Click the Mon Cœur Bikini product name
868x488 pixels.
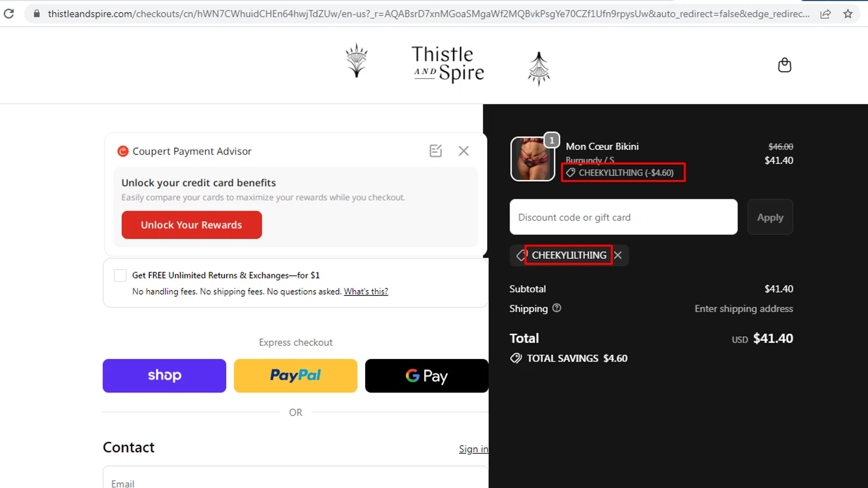point(602,146)
